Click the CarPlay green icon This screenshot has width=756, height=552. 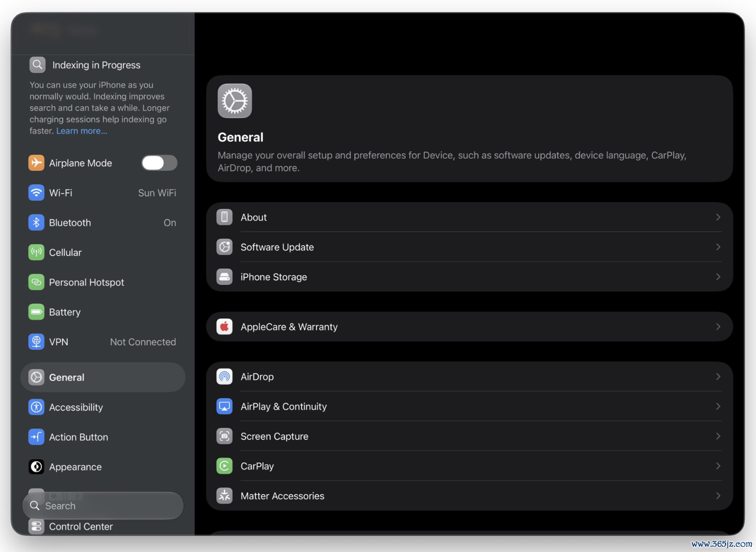click(225, 466)
